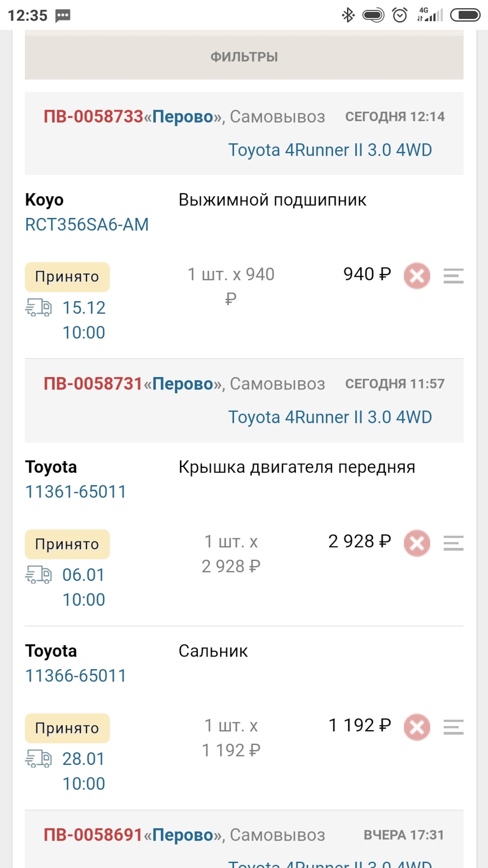
Task: Click part number RCT356SA6-AM
Action: pyautogui.click(x=86, y=224)
